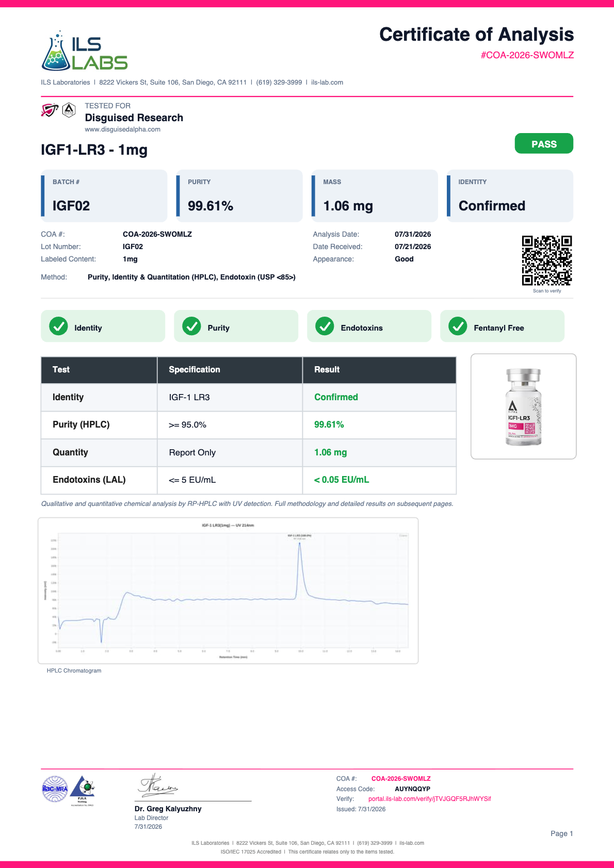
Task: Click the ilac-MRA accreditation logo
Action: click(55, 789)
